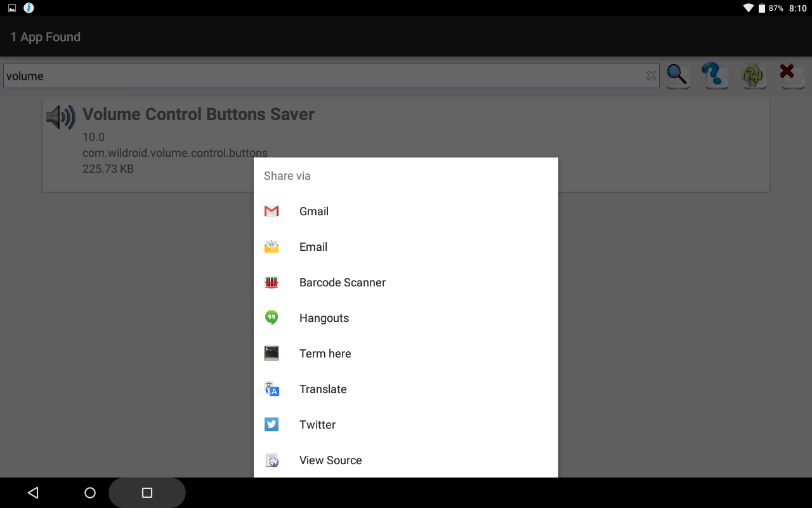Image resolution: width=812 pixels, height=508 pixels.
Task: Tap the Wi-Fi status icon
Action: point(748,8)
